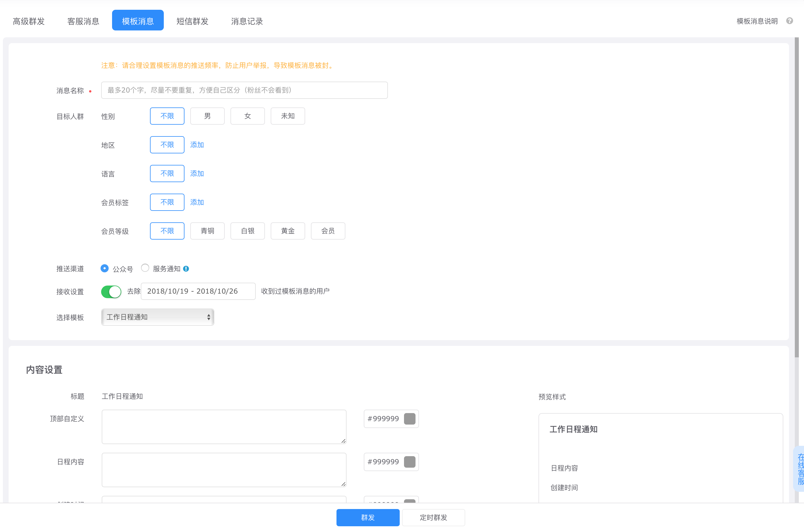Select the 模板消息 tab
The image size is (804, 532).
click(x=138, y=20)
